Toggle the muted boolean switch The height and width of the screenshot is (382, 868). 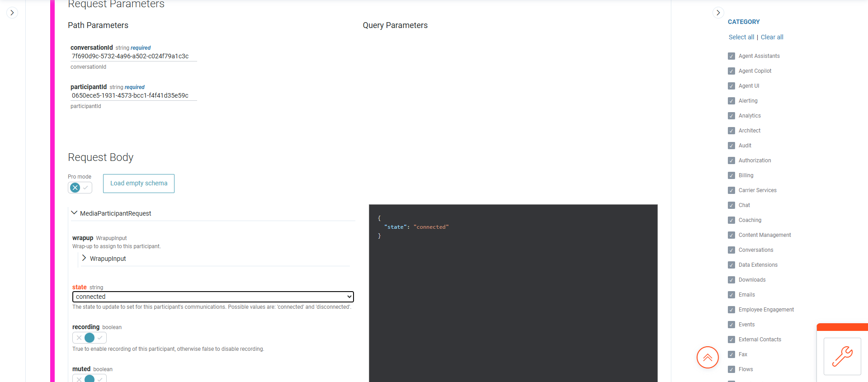(90, 378)
